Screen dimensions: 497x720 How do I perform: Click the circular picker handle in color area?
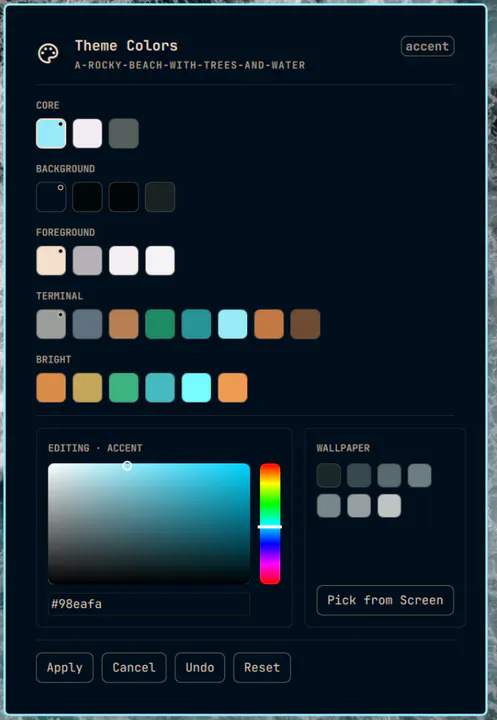127,466
